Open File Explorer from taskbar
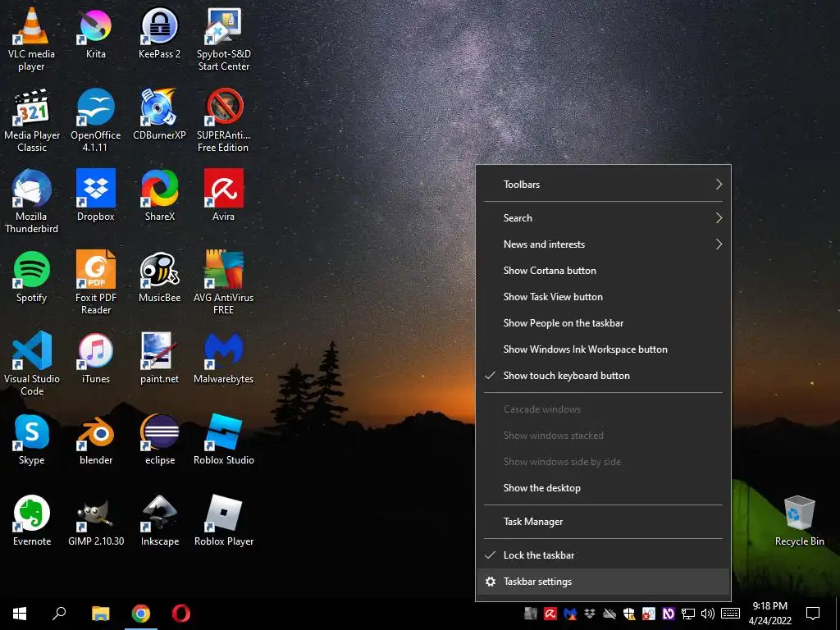 pos(100,614)
